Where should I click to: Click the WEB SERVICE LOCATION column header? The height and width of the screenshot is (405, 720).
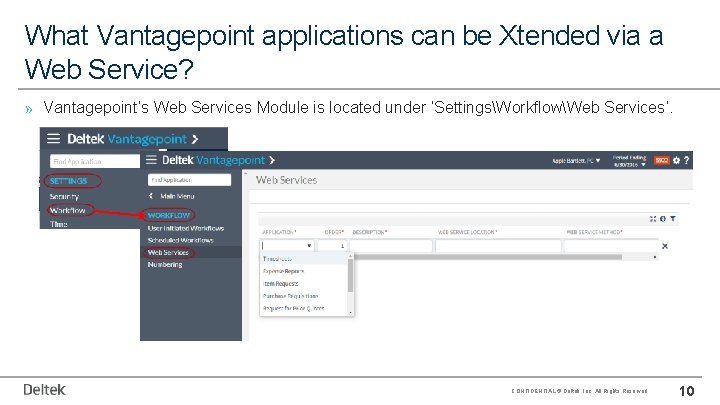[467, 232]
